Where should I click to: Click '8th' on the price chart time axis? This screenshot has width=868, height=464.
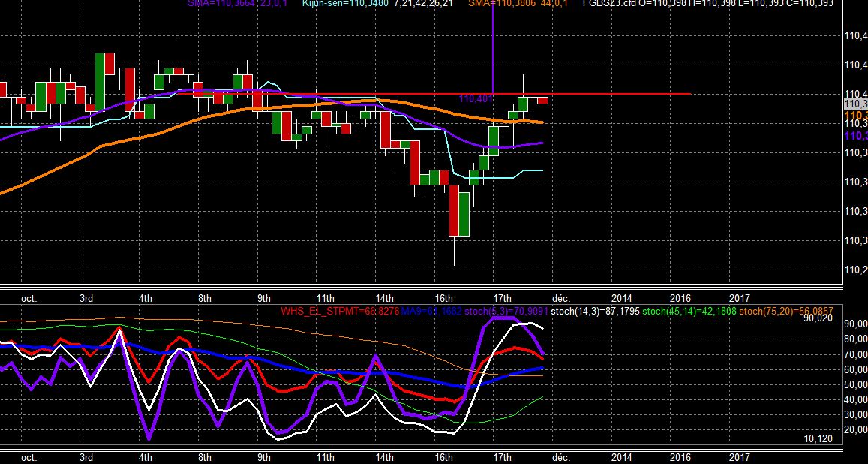click(204, 298)
